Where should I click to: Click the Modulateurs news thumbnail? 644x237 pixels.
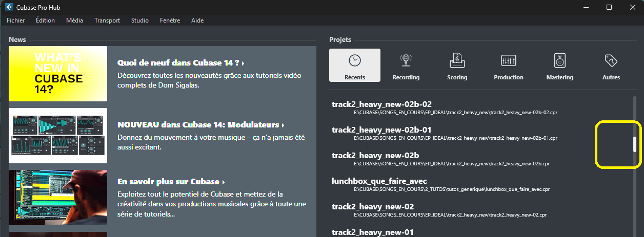(x=58, y=136)
